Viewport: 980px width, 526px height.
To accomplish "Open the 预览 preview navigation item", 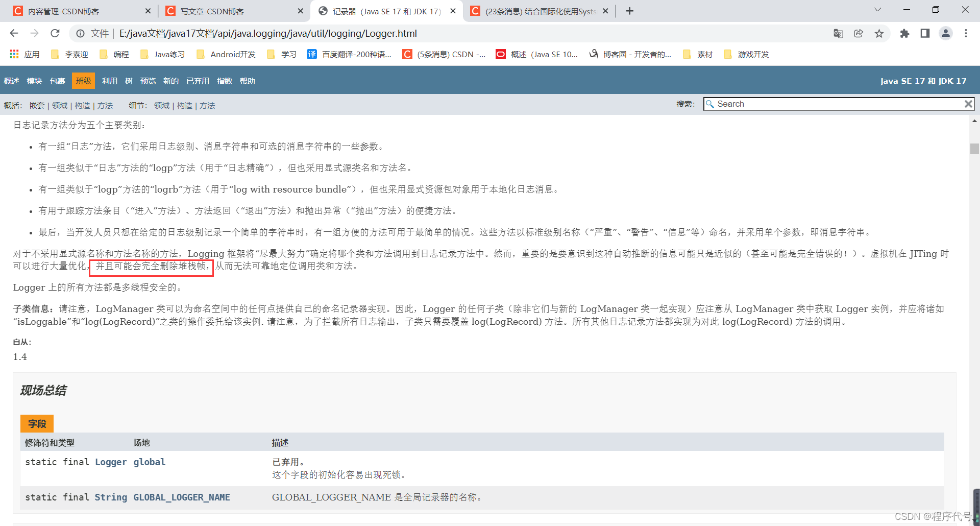I will pos(148,81).
